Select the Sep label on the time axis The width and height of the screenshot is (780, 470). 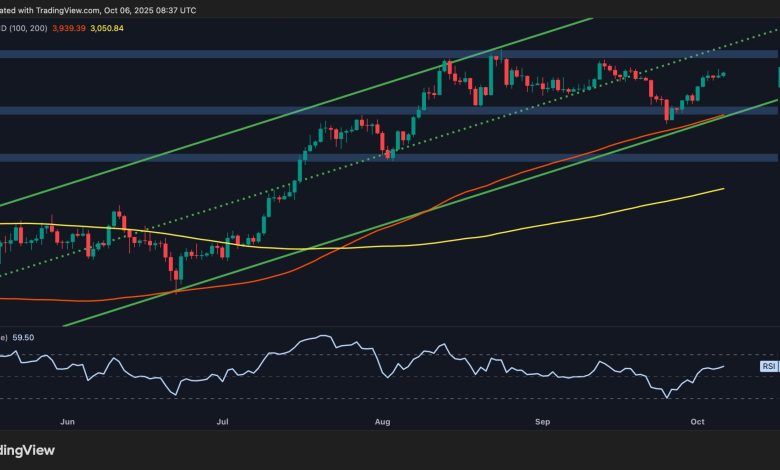tap(543, 423)
